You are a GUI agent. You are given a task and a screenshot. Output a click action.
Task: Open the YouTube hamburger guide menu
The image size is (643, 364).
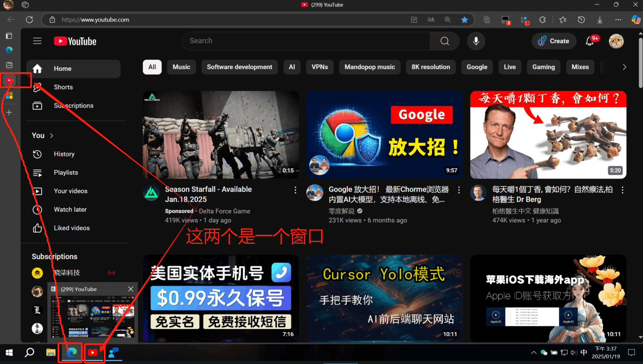[37, 41]
